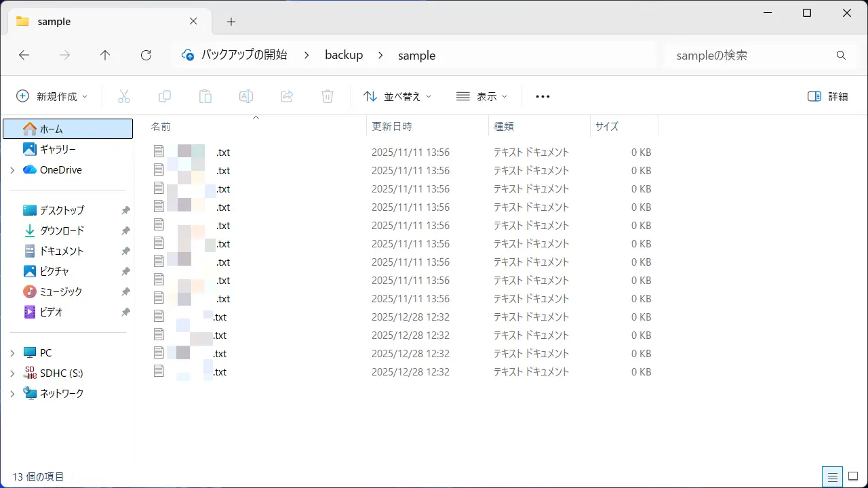The height and width of the screenshot is (488, 868).
Task: Expand ネットワーク in the sidebar
Action: click(12, 393)
